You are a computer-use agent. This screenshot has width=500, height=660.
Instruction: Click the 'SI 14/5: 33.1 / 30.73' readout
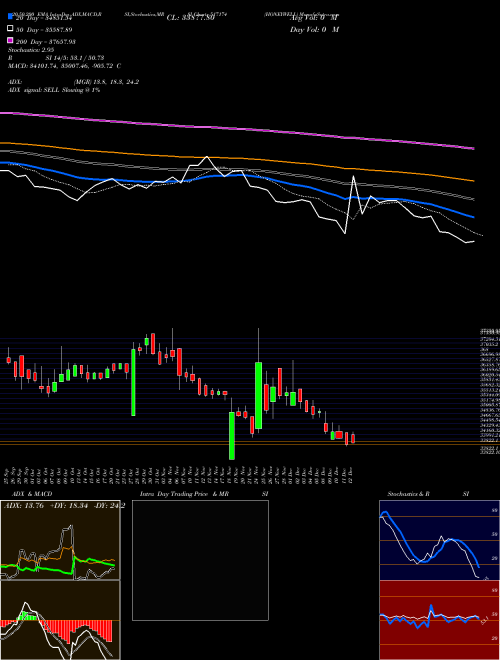click(75, 58)
